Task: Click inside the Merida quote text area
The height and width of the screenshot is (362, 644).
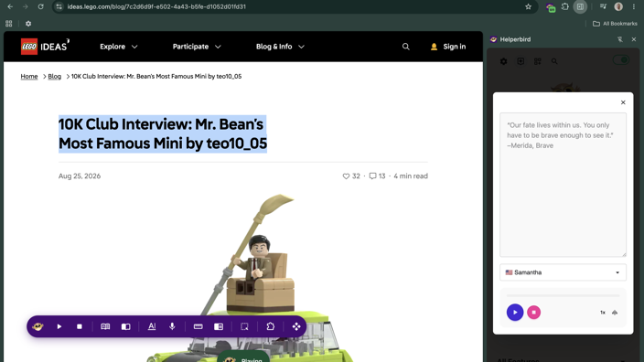Action: click(563, 185)
